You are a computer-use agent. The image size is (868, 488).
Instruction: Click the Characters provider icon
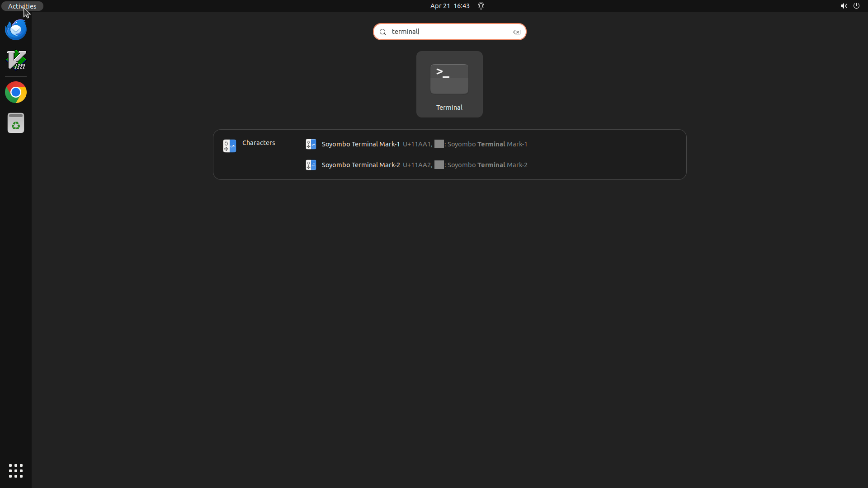pyautogui.click(x=230, y=145)
